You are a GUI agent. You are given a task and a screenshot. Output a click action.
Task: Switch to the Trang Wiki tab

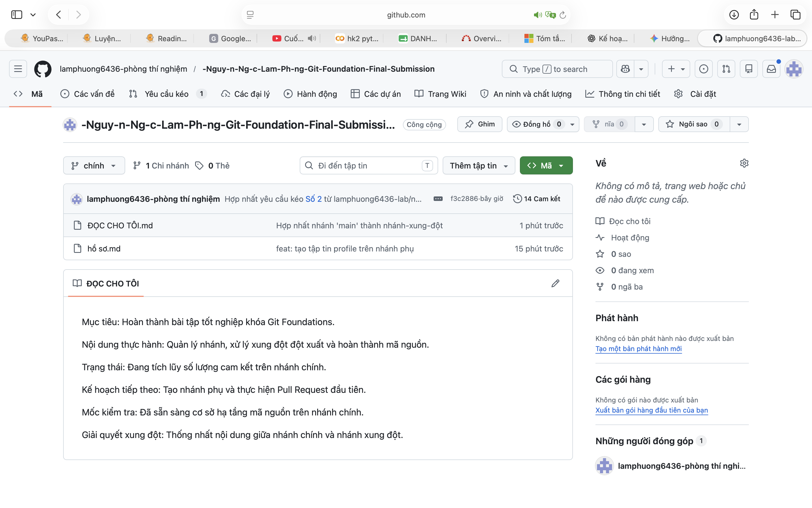coord(440,94)
